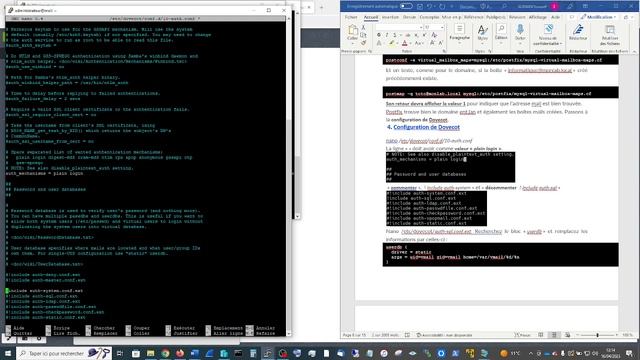Click the 100% zoom level in Word
This screenshot has width=640, height=360.
(627, 335)
